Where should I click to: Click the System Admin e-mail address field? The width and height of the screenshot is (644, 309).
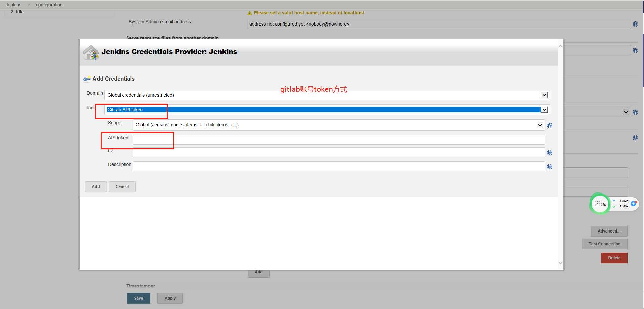coord(439,24)
